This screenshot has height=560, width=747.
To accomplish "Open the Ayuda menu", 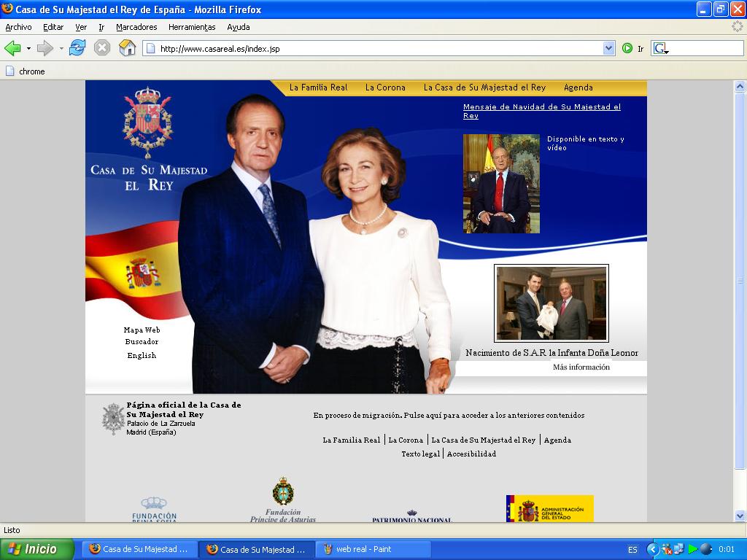I will [239, 27].
